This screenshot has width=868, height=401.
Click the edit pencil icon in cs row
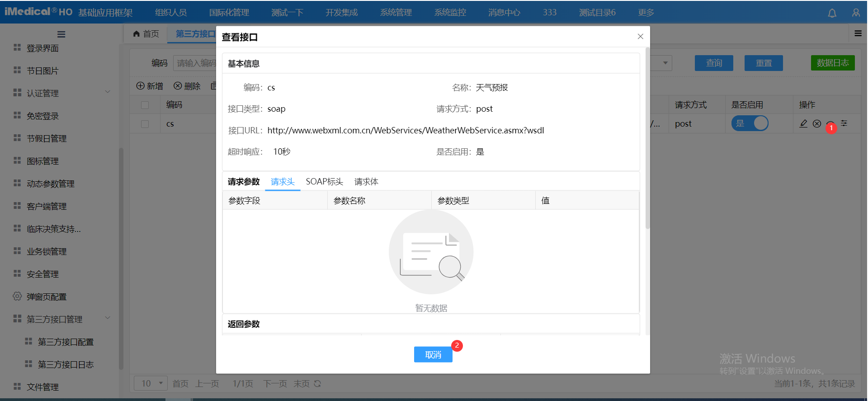(x=803, y=123)
